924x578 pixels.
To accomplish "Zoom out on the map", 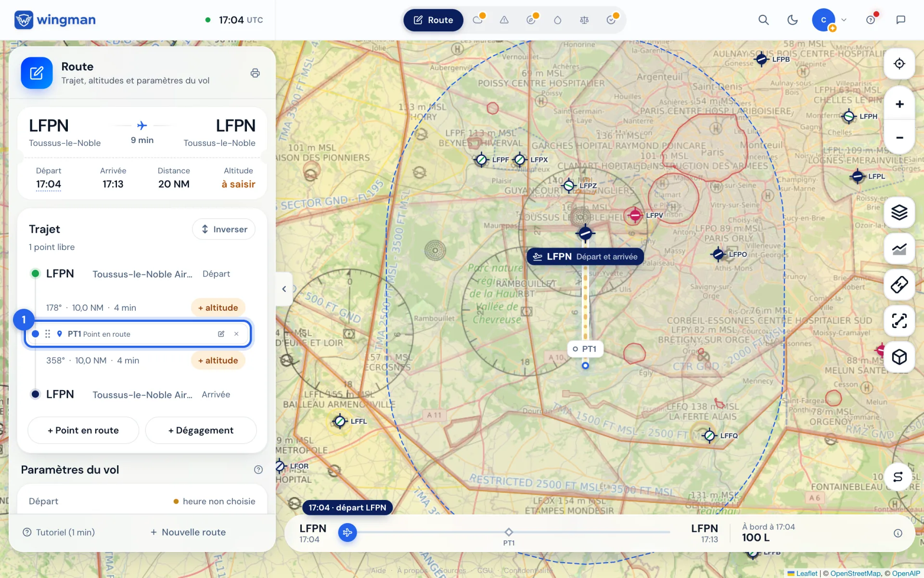I will click(899, 137).
